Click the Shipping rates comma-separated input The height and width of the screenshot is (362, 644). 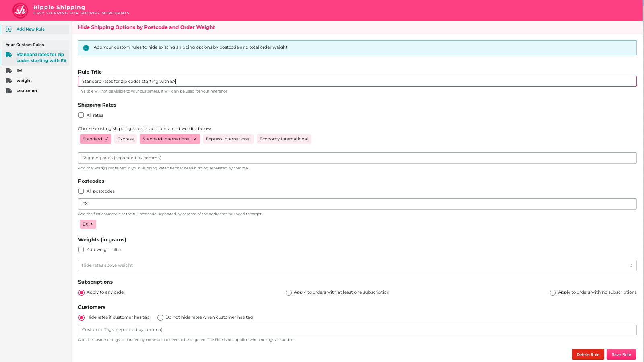point(357,158)
